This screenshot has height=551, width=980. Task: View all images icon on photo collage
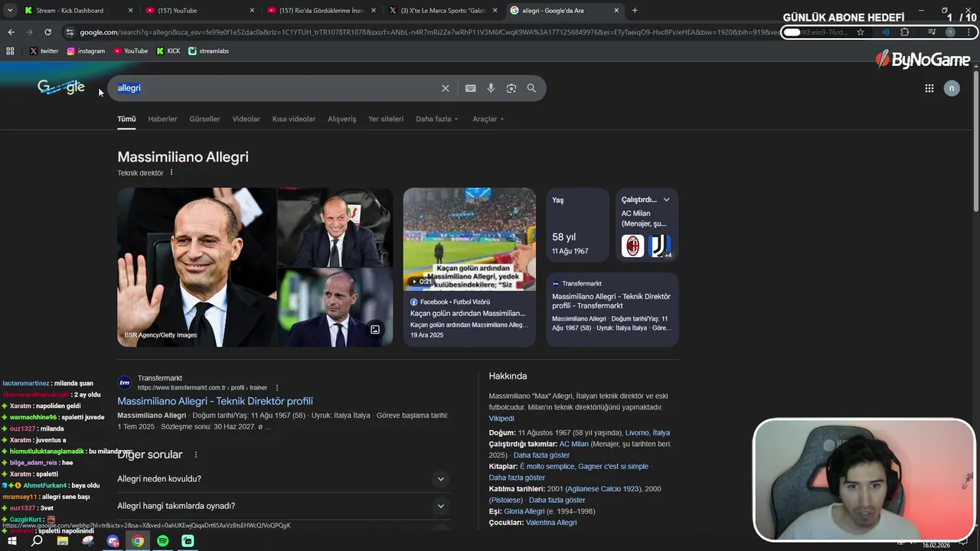click(x=375, y=330)
